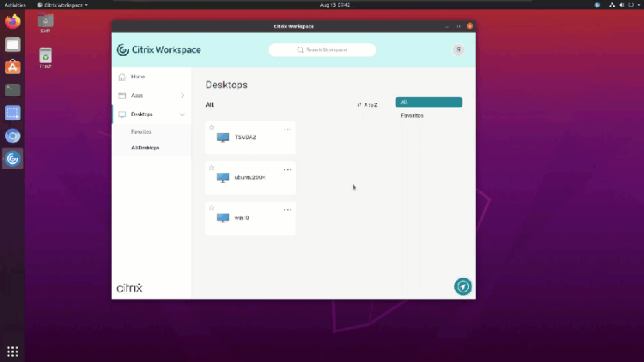The height and width of the screenshot is (362, 644).
Task: Maximize the Citrix Workspace window
Action: point(459,27)
